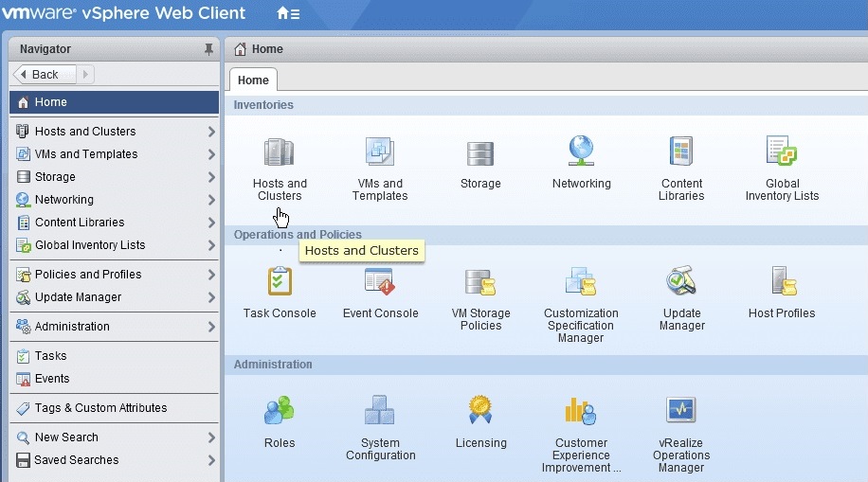
Task: Open the home menu dropdown in header
Action: click(288, 14)
